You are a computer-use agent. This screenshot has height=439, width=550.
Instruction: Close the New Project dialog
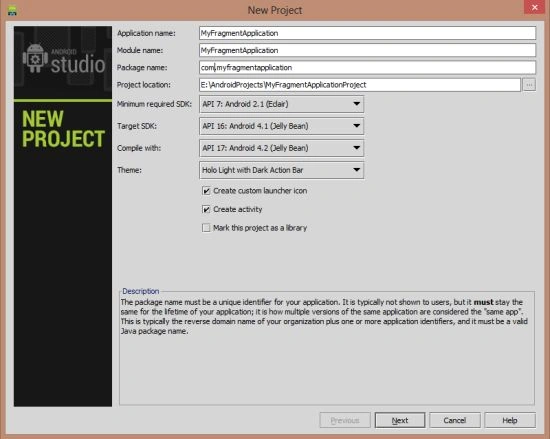[535, 7]
